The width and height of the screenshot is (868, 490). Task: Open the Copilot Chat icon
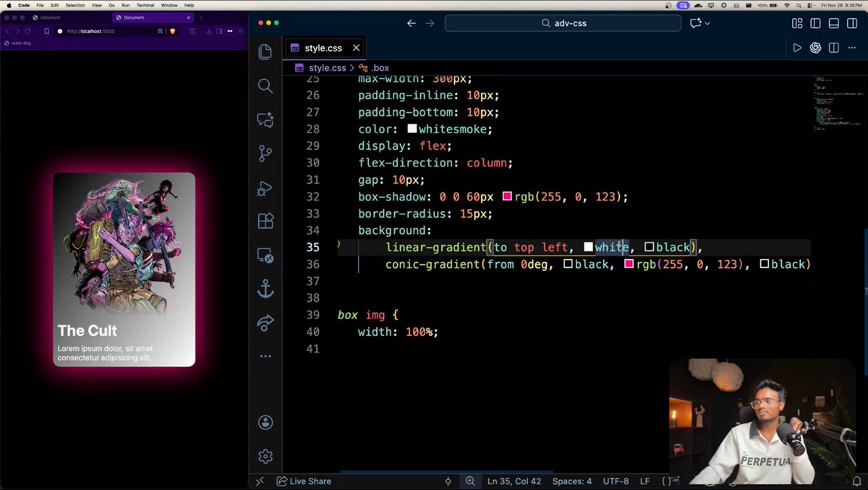coord(265,119)
